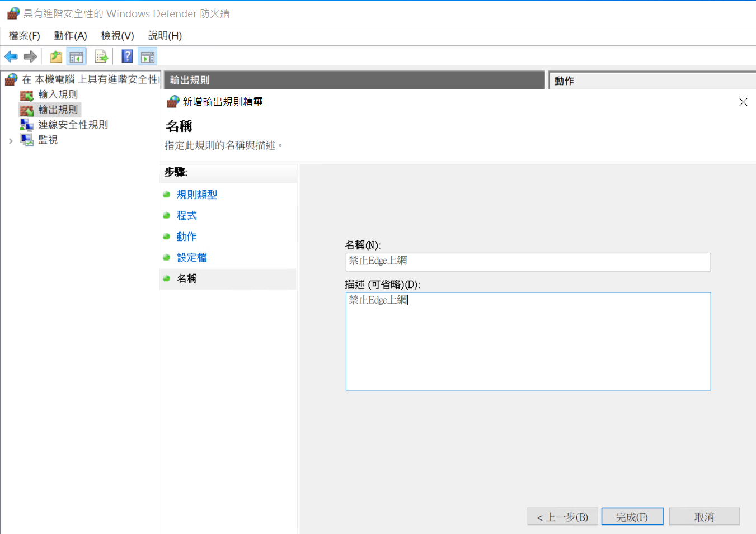Viewport: 756px width, 534px height.
Task: Click the 動作 actions pane header
Action: pyautogui.click(x=652, y=81)
